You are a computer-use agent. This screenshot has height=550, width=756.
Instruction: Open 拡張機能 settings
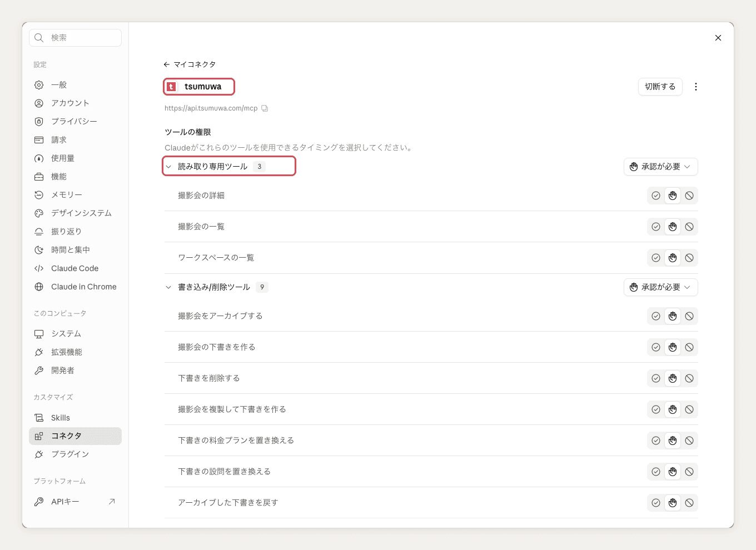(x=75, y=352)
